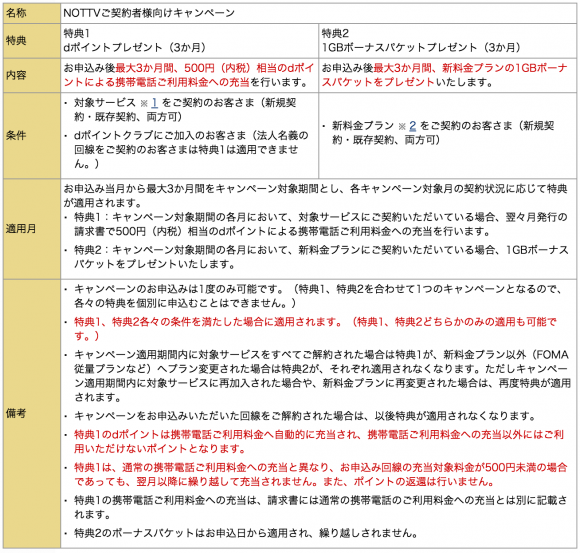Click 特典2 1GBボーナスパケットプレゼント（3か月） cell
The image size is (580, 553).
(x=447, y=41)
